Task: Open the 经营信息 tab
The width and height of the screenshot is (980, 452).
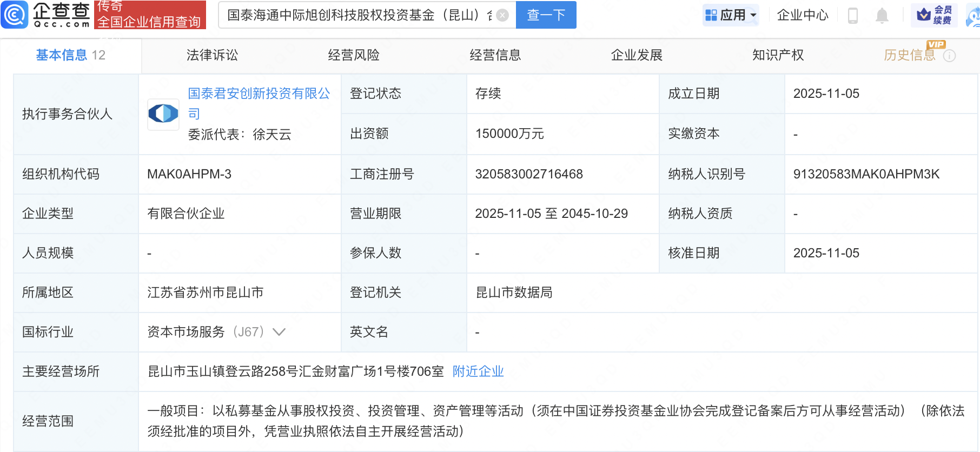Action: coord(495,55)
